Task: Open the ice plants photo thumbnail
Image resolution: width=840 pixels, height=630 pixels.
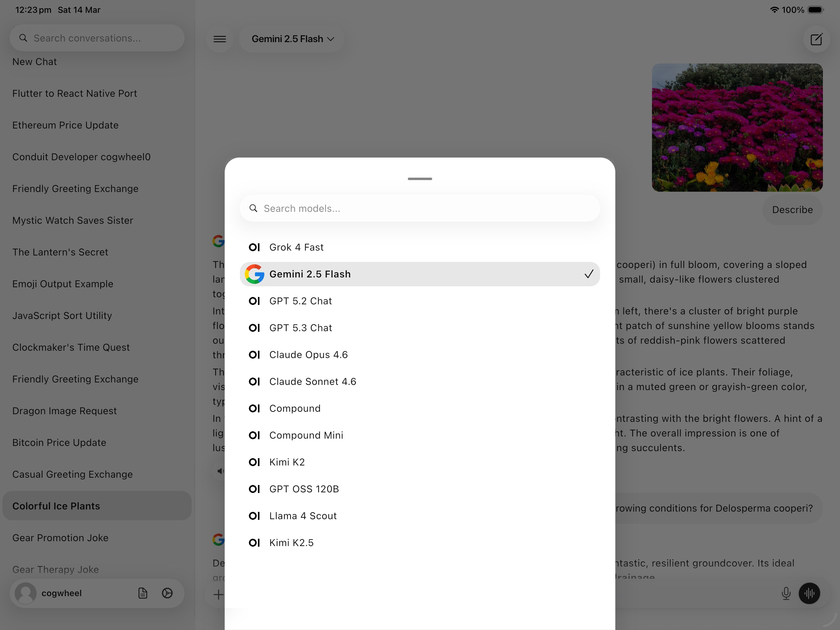Action: [x=737, y=127]
